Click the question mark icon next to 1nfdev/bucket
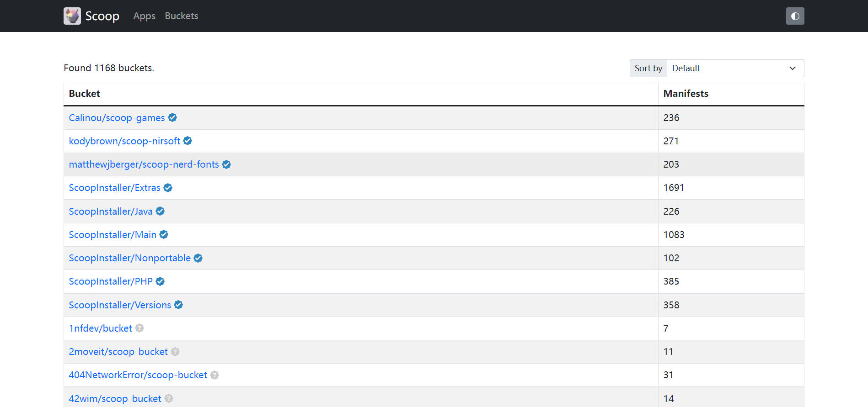This screenshot has height=407, width=868. (139, 328)
